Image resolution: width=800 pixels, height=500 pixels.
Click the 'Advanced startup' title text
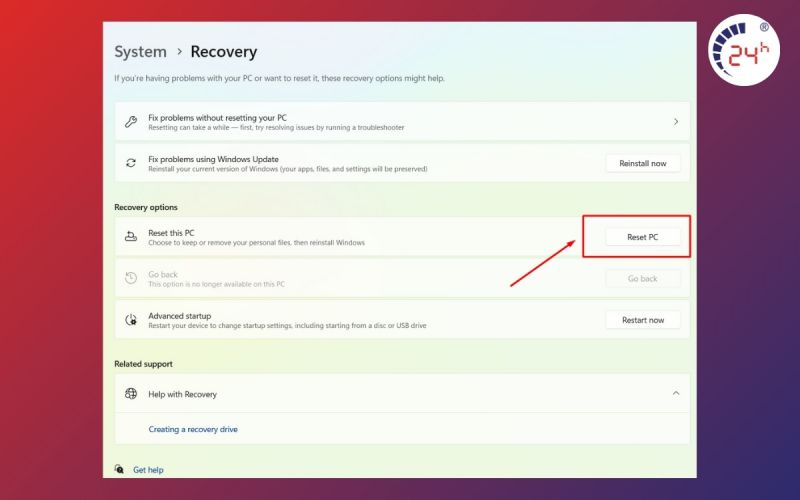click(180, 316)
